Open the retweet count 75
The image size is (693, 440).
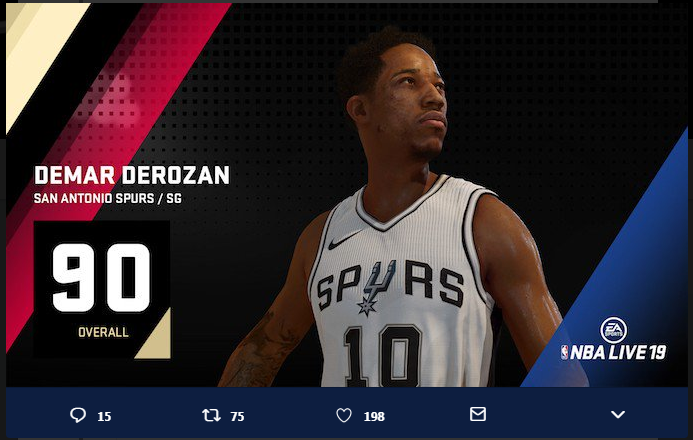[237, 417]
